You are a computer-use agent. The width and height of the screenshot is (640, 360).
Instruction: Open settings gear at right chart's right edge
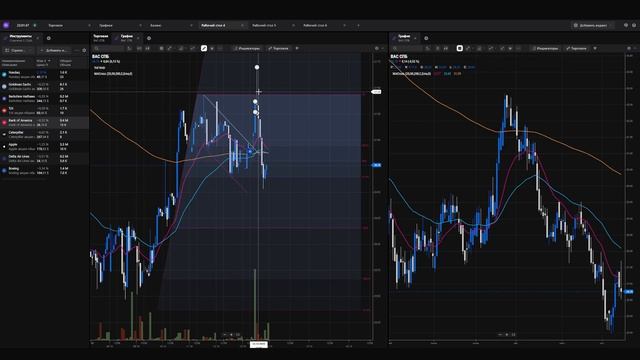tap(629, 48)
